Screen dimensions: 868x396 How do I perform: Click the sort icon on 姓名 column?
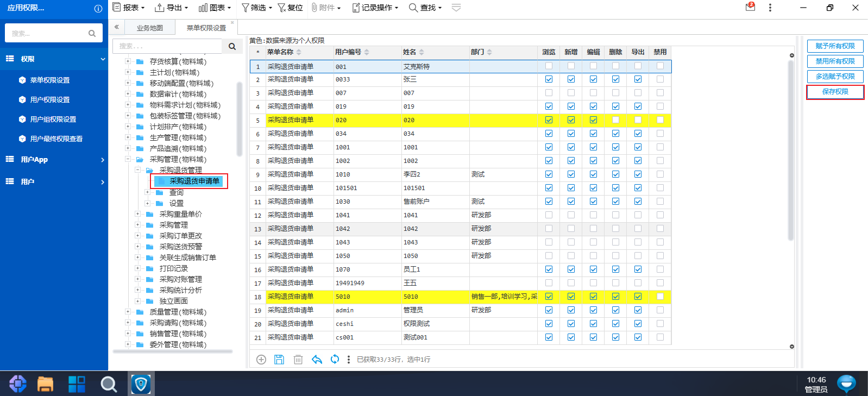422,52
